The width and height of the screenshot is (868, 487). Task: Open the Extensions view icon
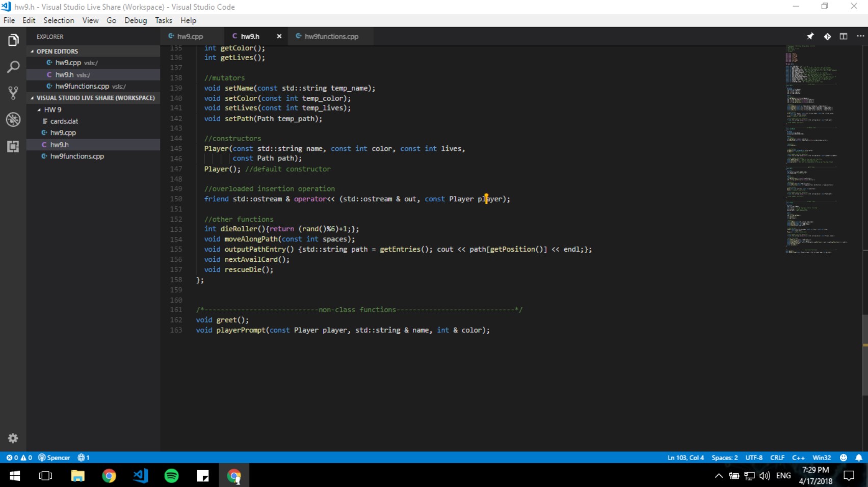tap(13, 146)
